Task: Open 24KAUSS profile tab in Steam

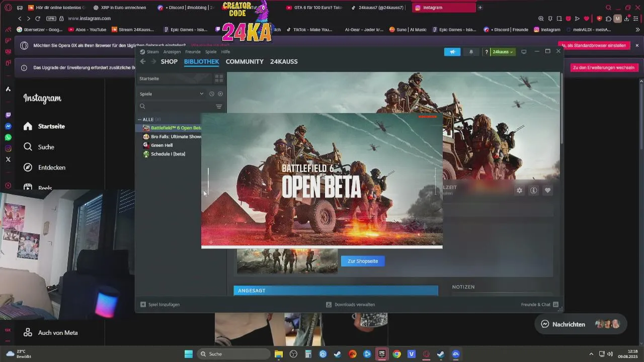Action: pos(284,61)
